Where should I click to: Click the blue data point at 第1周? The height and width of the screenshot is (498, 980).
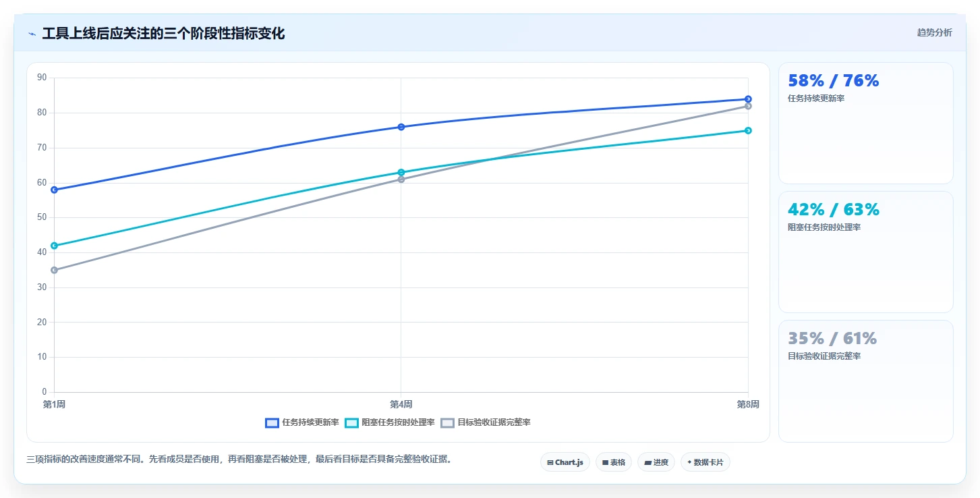tap(54, 190)
